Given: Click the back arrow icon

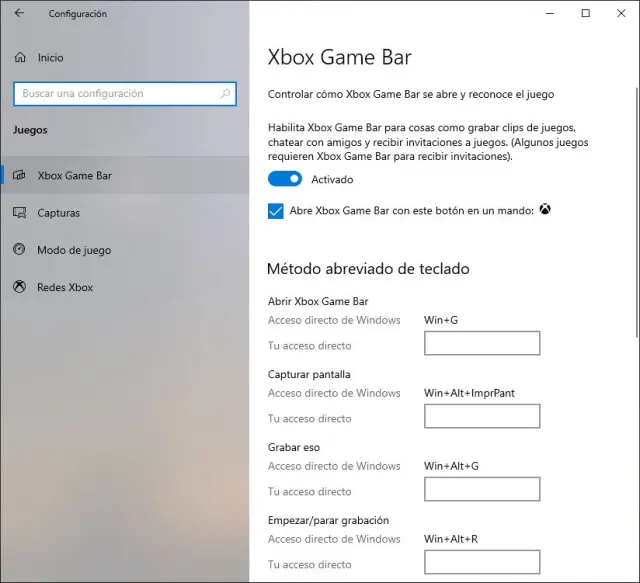Looking at the screenshot, I should [x=19, y=14].
